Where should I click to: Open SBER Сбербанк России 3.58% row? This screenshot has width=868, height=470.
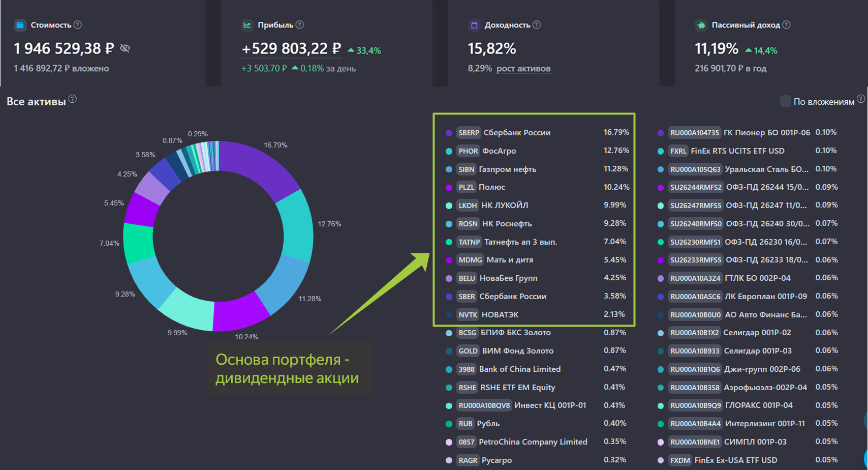coord(537,297)
